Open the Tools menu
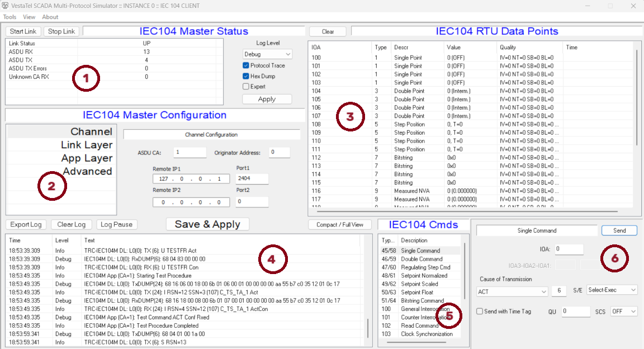644x349 pixels. 10,17
